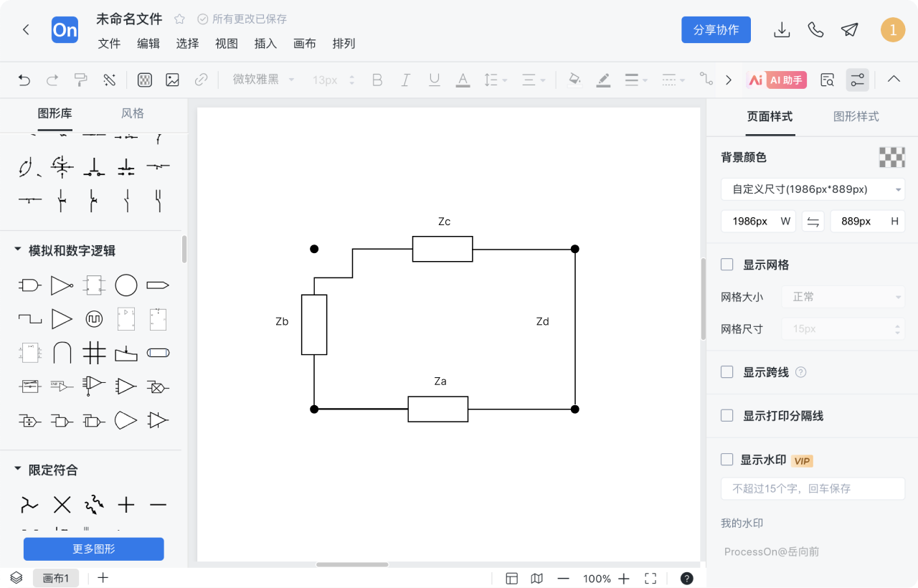Click the background color swatch

pos(892,157)
